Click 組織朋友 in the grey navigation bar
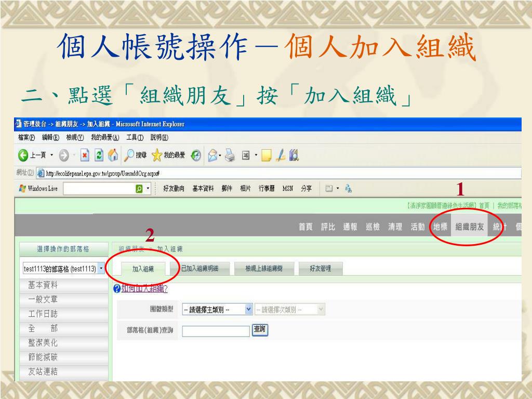This screenshot has width=532, height=399. click(x=470, y=227)
